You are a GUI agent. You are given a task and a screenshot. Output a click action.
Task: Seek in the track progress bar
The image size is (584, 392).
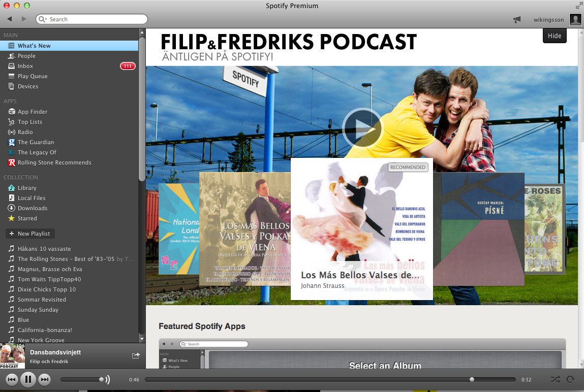330,380
